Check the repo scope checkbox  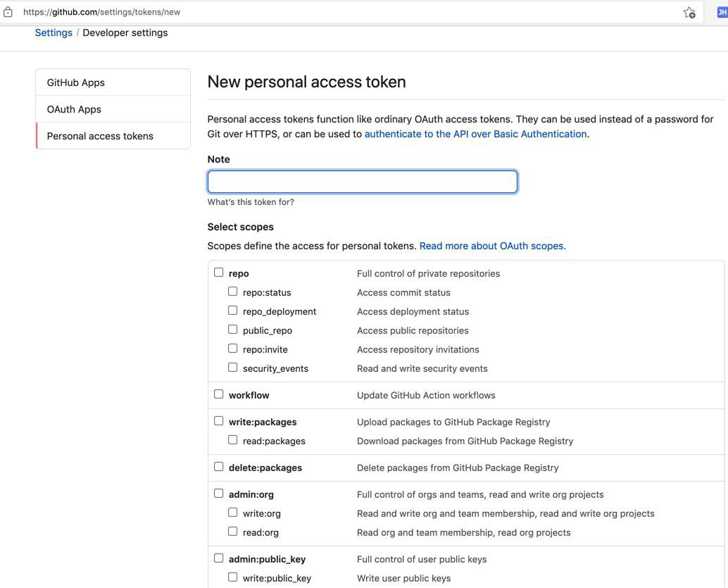[219, 273]
